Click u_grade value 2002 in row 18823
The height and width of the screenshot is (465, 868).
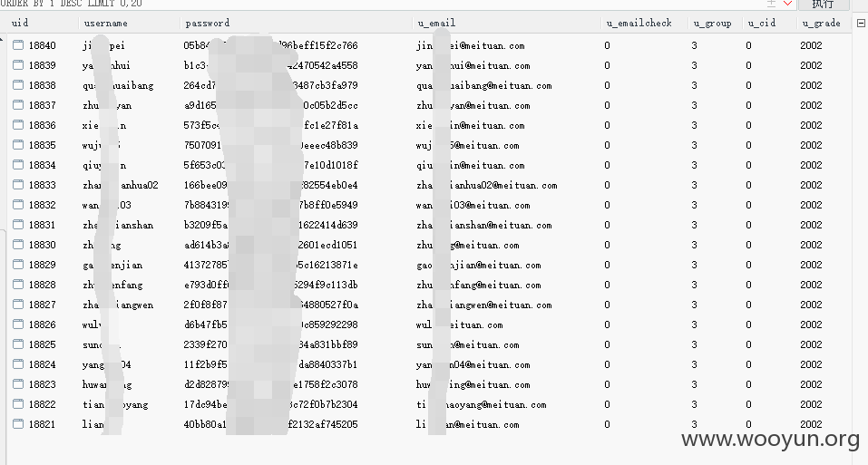(811, 383)
